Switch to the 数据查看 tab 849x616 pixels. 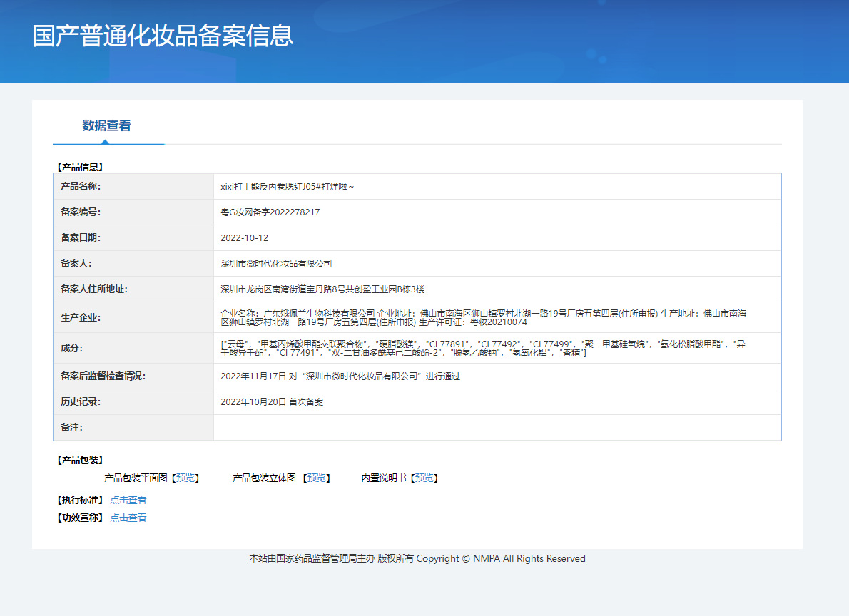point(106,126)
